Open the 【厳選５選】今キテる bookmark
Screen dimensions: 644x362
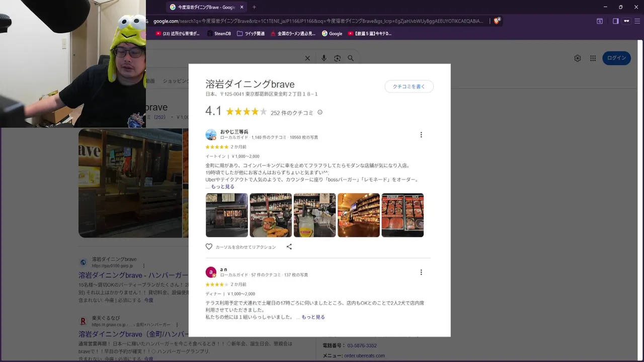[369, 34]
